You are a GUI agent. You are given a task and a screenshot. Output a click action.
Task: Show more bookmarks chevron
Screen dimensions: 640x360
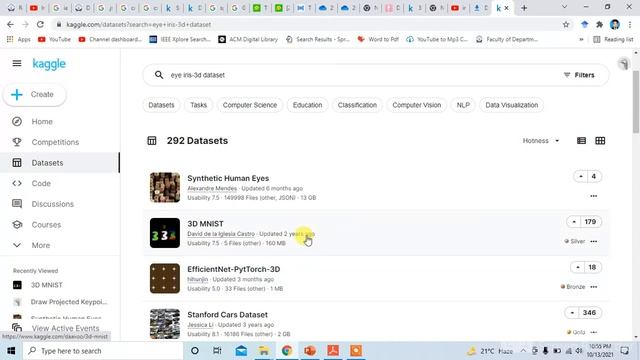[x=581, y=40]
